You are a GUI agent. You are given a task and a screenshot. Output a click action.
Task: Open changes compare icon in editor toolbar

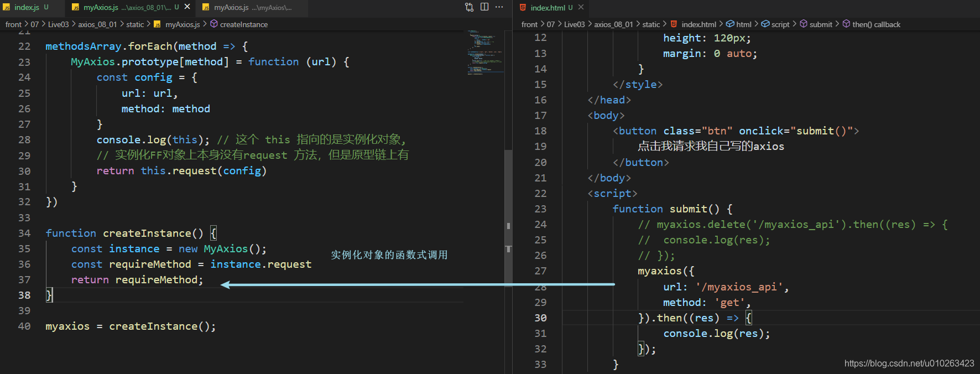tap(470, 7)
